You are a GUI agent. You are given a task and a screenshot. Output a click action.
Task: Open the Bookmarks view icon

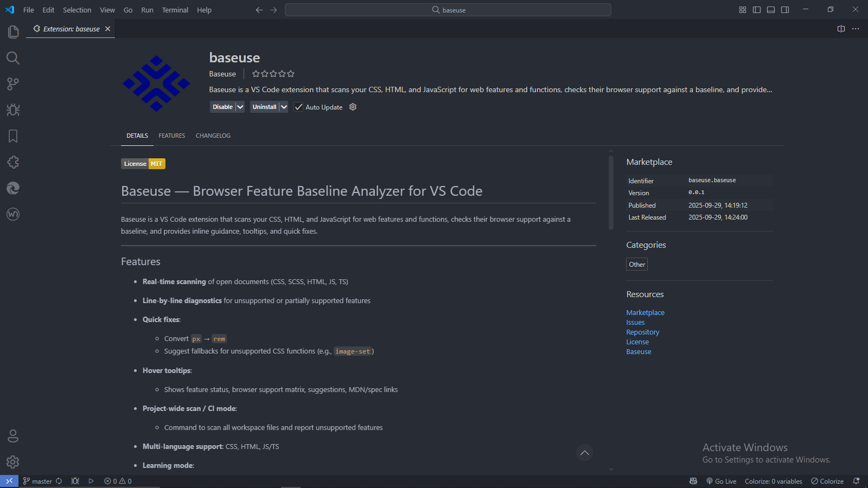(x=13, y=136)
